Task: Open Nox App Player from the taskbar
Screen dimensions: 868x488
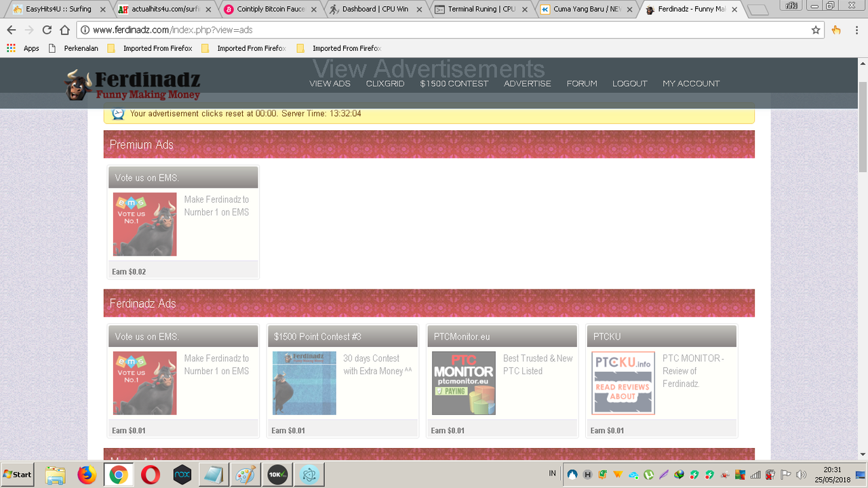Action: pyautogui.click(x=182, y=474)
